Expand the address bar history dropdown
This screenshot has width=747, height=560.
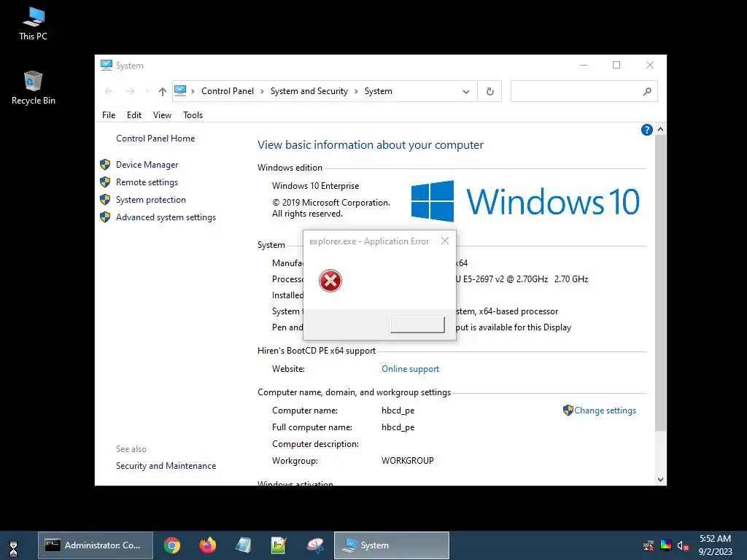click(x=466, y=92)
